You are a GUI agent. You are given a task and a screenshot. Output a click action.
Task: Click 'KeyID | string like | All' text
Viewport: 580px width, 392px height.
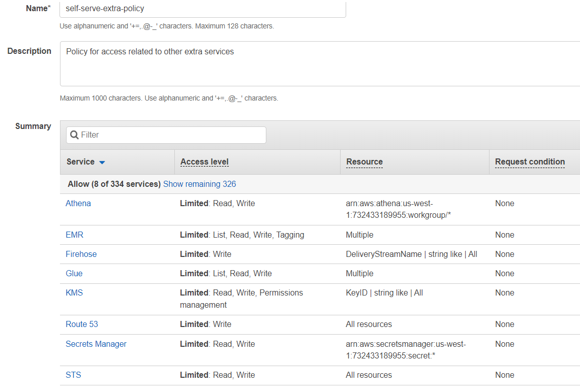pyautogui.click(x=384, y=292)
